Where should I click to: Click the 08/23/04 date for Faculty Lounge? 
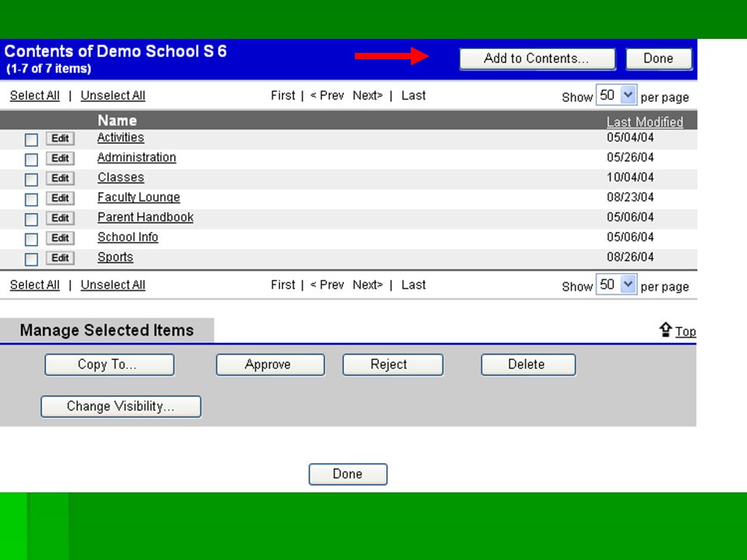point(630,198)
